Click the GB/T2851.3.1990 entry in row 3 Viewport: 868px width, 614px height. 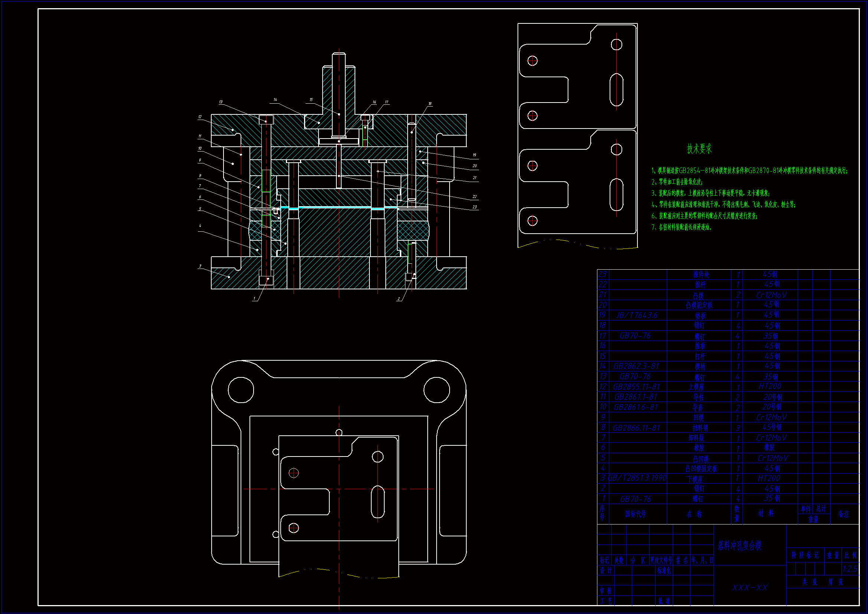point(637,478)
